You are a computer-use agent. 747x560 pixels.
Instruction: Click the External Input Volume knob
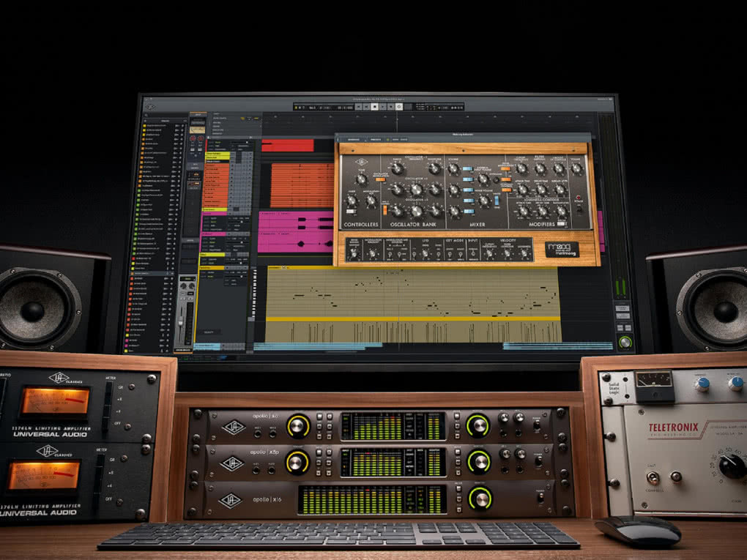[x=483, y=179]
